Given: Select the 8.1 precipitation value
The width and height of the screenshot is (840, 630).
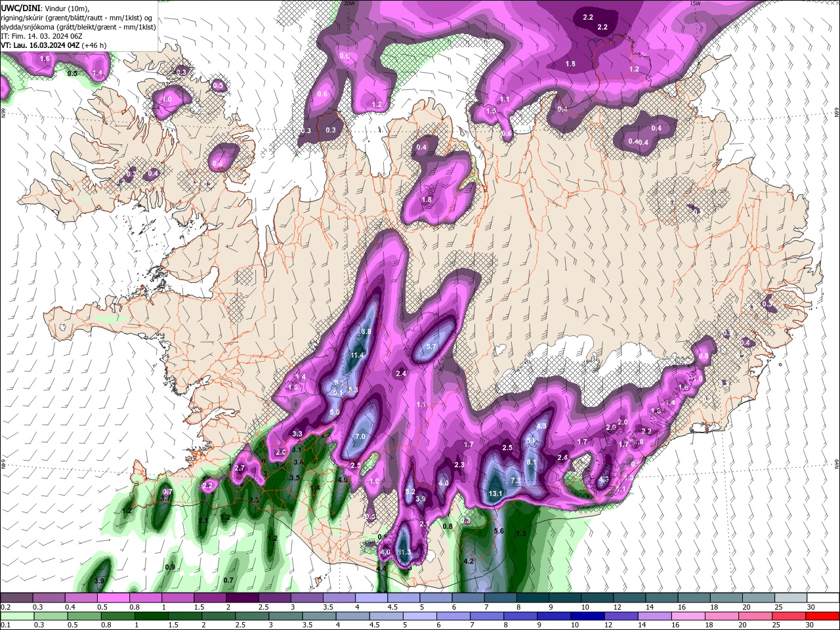Looking at the screenshot, I should tap(532, 462).
